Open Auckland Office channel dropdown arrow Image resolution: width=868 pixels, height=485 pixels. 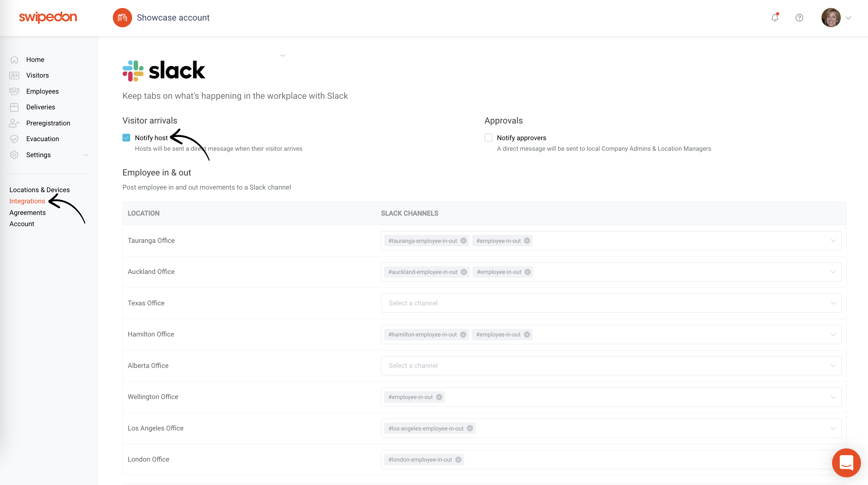pos(833,272)
